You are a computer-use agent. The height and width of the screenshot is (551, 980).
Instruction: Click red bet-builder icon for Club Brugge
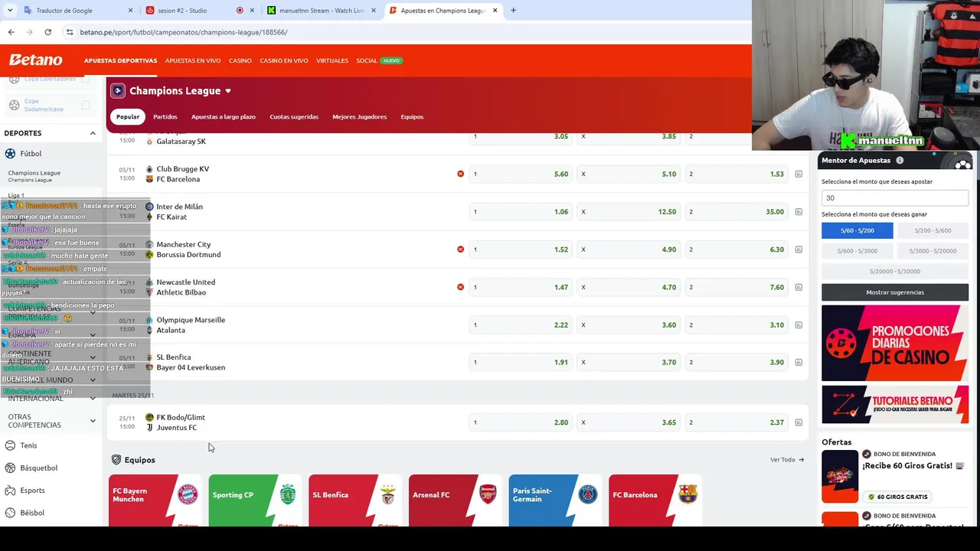tap(460, 174)
